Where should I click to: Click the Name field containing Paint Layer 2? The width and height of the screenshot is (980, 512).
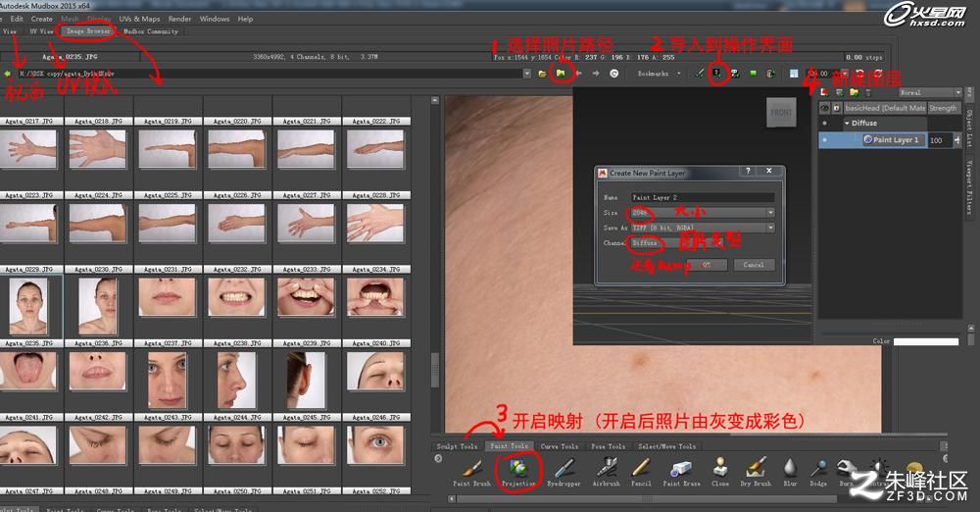[x=702, y=197]
